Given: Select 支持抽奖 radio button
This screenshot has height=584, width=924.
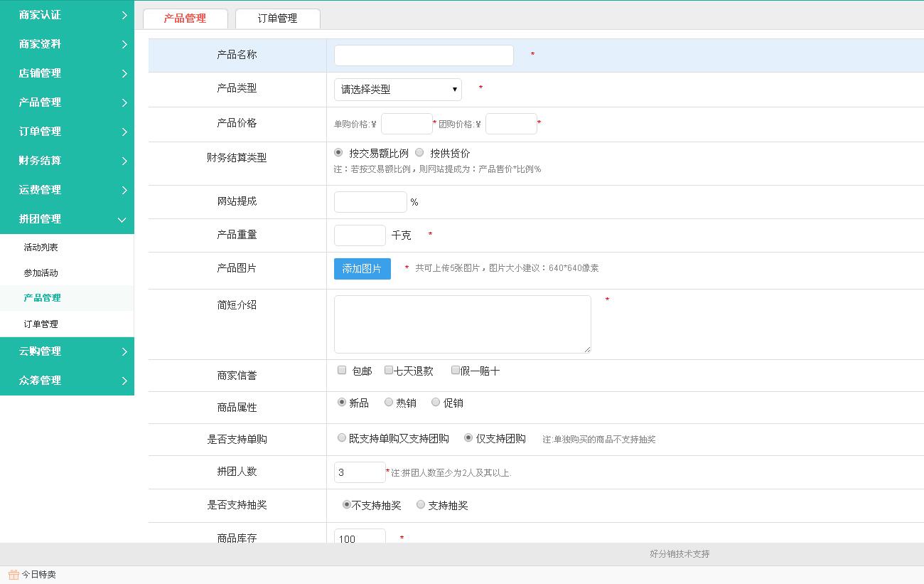Looking at the screenshot, I should click(x=421, y=504).
